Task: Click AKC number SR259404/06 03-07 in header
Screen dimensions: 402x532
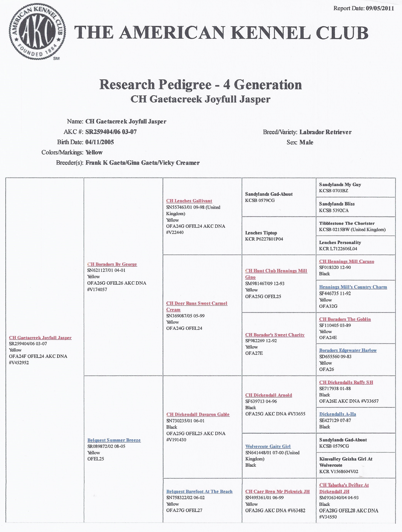Action: click(111, 132)
